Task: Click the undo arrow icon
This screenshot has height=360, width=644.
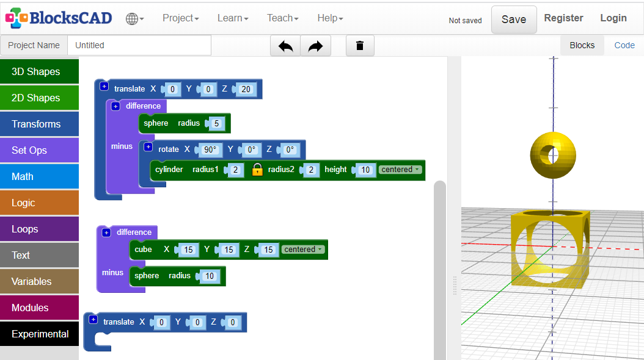Action: (285, 46)
